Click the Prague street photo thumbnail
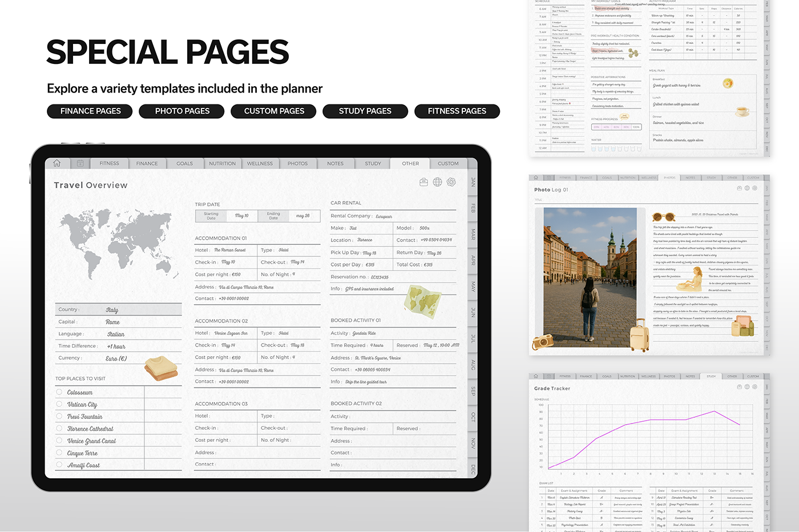This screenshot has width=799, height=532. 590,278
